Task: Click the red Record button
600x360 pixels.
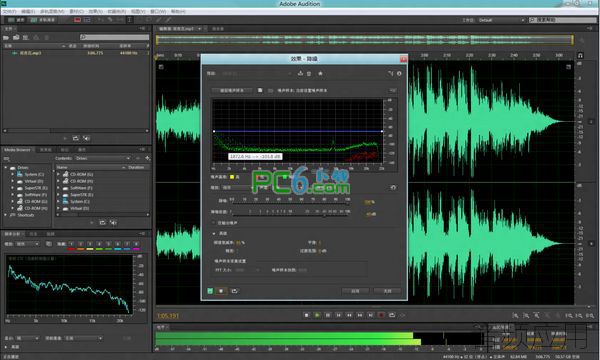Action: (381, 315)
